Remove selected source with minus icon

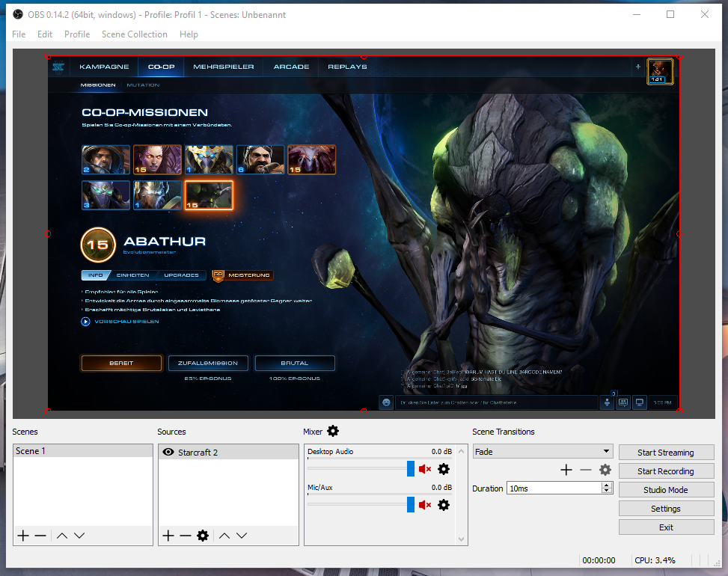tap(186, 536)
